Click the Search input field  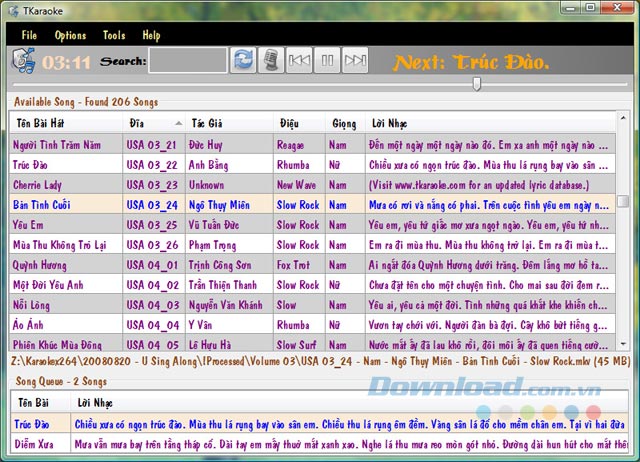tap(187, 62)
